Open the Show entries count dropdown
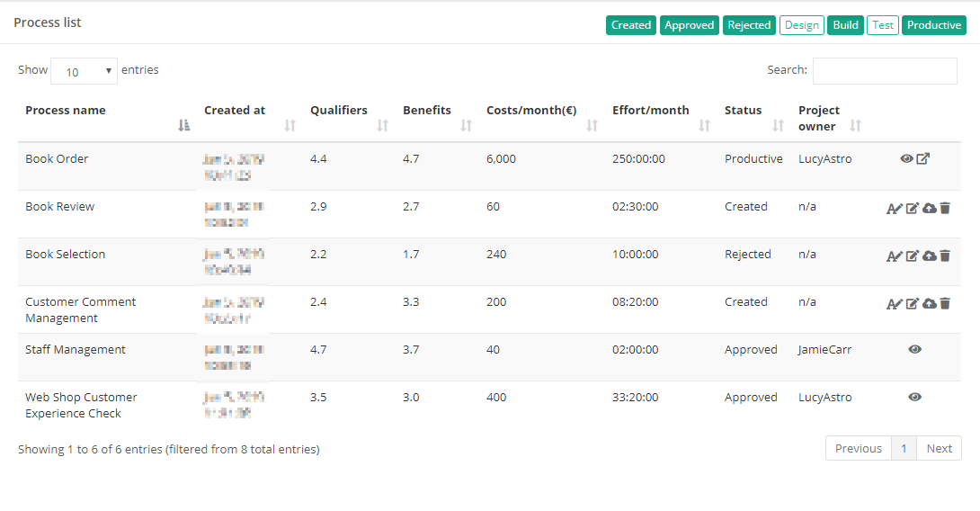The width and height of the screenshot is (980, 511). click(x=84, y=71)
